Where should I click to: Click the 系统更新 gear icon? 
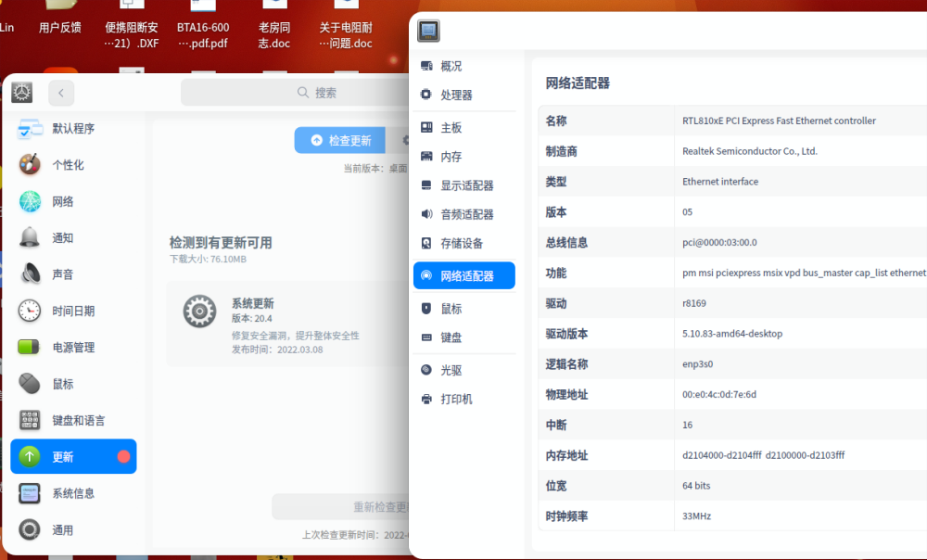pos(199,311)
